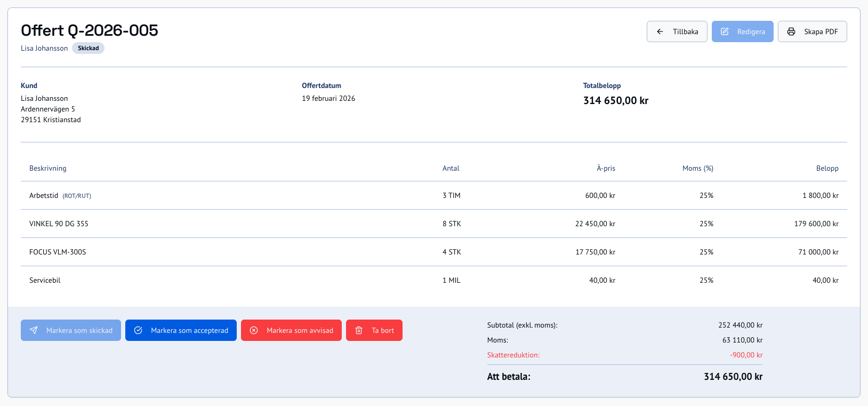Generate a document with Skapa PDF
The width and height of the screenshot is (868, 406).
tap(813, 31)
